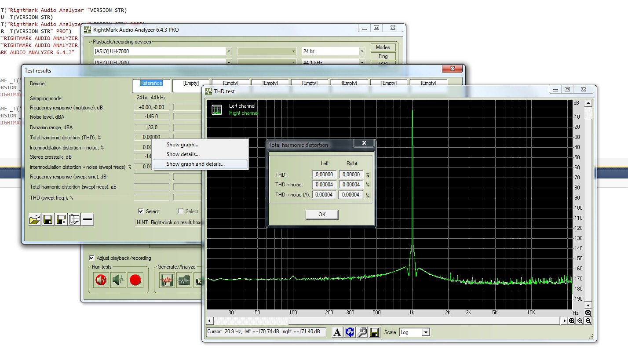Click Left channel legend label
This screenshot has width=628, height=364.
coord(242,106)
